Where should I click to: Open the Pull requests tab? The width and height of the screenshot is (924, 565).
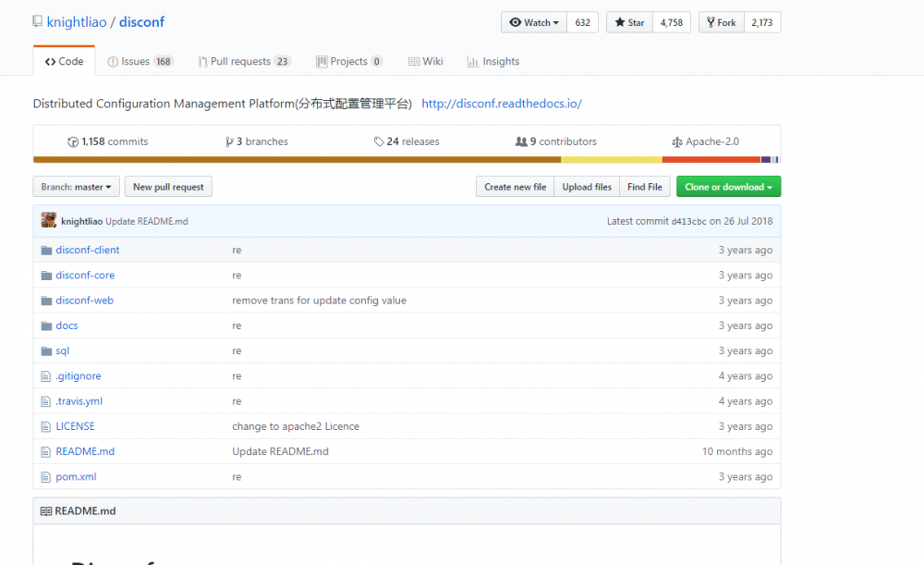245,61
